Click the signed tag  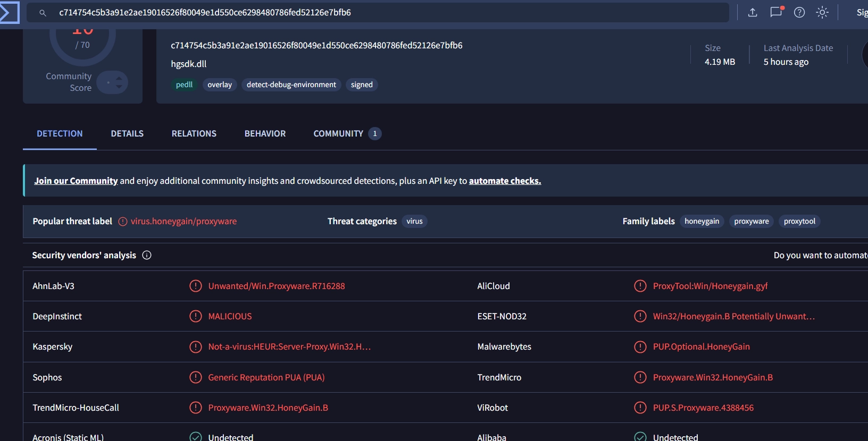362,84
